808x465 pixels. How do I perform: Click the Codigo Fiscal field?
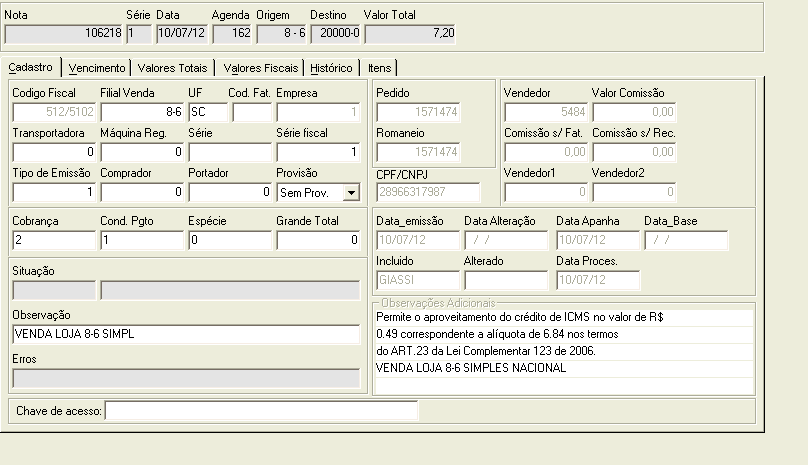point(54,112)
